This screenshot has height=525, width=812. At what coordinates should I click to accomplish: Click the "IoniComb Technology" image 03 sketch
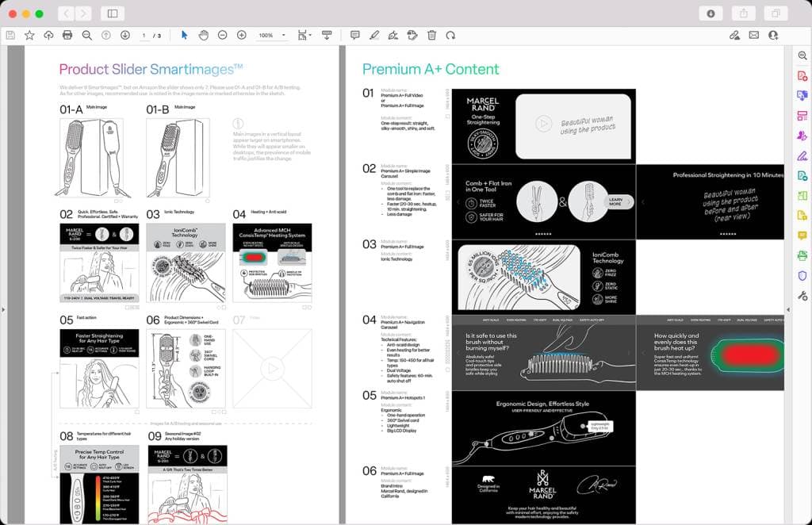(186, 263)
